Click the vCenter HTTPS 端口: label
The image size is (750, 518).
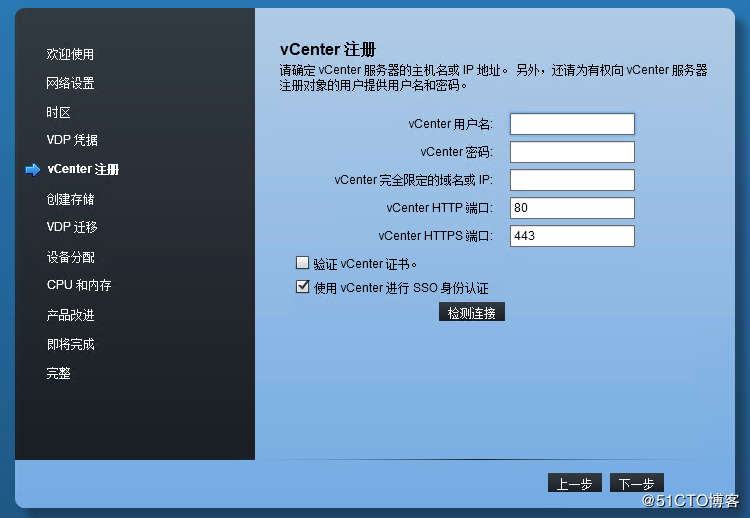435,236
